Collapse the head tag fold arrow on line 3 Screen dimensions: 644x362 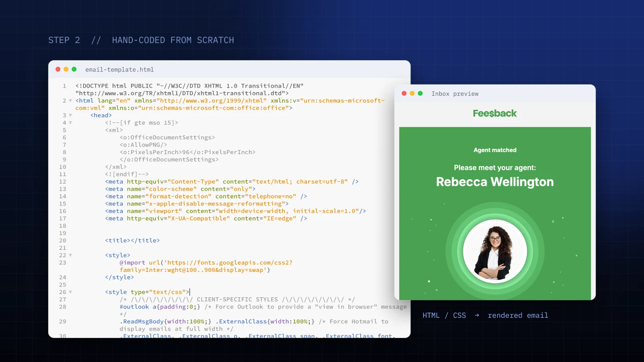pos(70,115)
